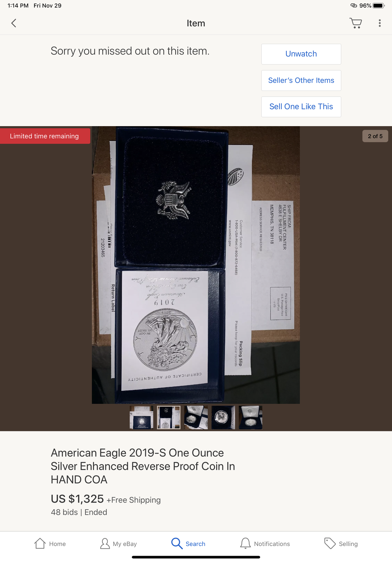Select the first photo thumbnail

click(141, 417)
